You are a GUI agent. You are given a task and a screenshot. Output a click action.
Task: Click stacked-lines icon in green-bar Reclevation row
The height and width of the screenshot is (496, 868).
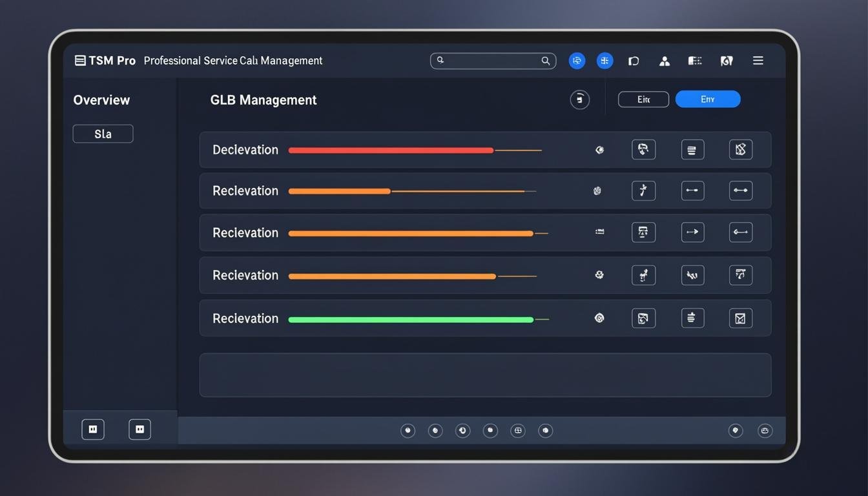[x=692, y=318]
